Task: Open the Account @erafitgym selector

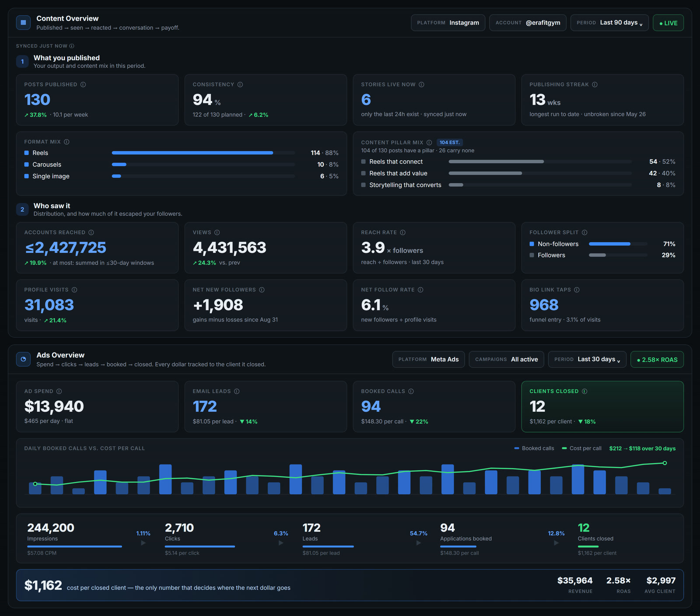Action: 528,23
